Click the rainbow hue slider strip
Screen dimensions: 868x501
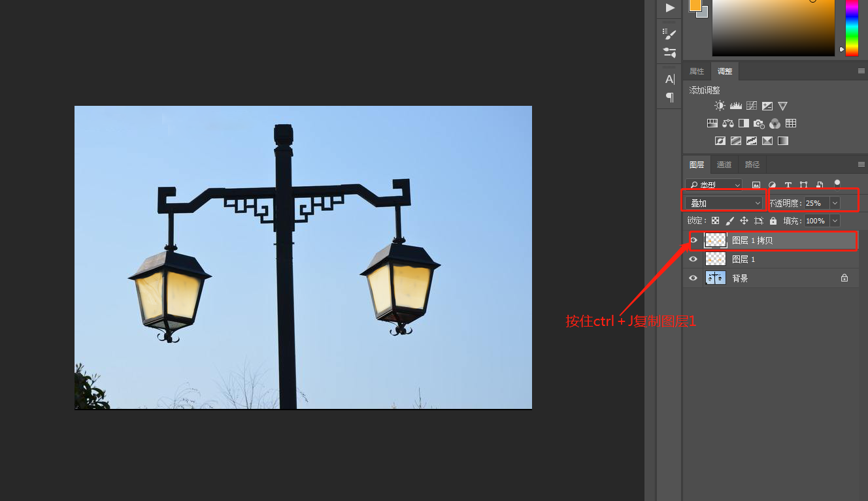pyautogui.click(x=852, y=27)
